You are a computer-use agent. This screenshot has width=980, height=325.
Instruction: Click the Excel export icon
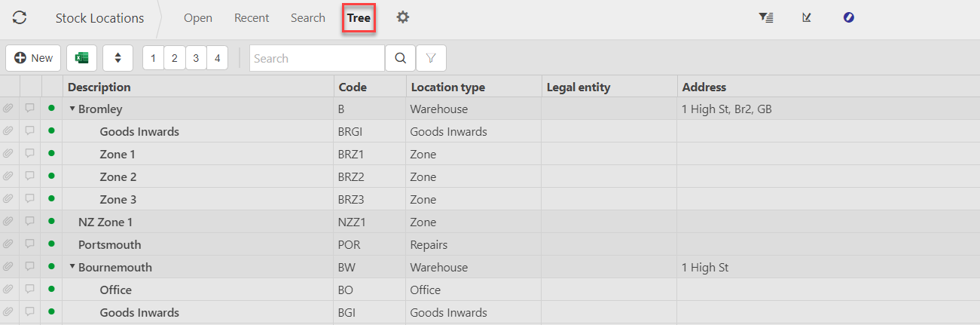pyautogui.click(x=81, y=58)
